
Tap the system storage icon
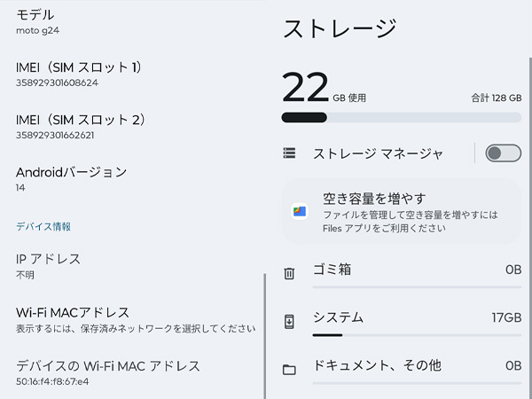(289, 321)
